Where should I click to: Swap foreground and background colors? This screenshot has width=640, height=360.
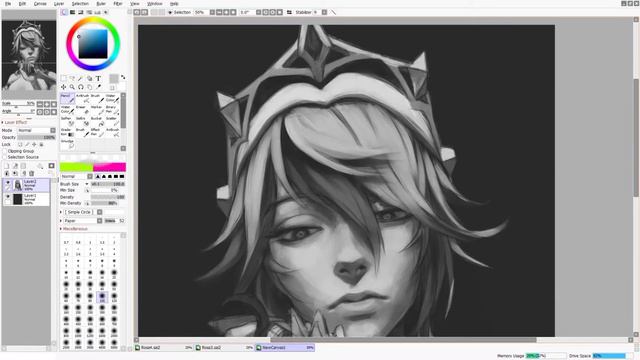point(123,77)
